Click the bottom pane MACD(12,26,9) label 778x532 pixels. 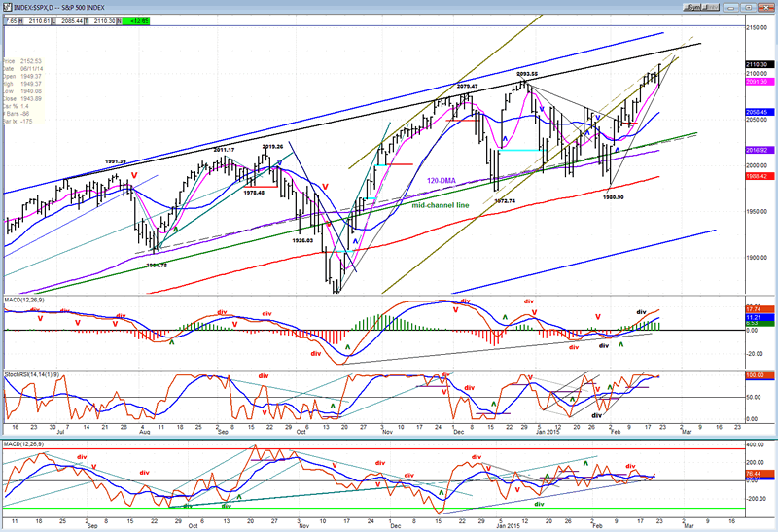coord(23,443)
